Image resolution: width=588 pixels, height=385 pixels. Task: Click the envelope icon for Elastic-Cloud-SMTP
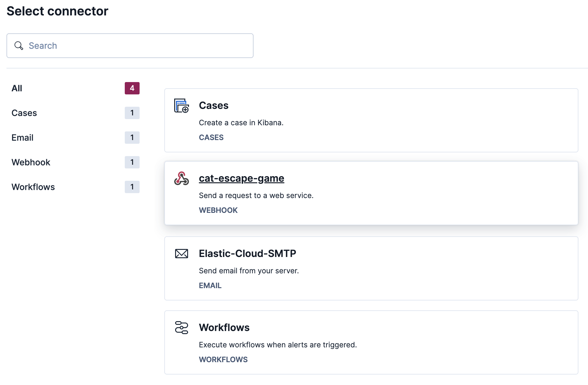pos(181,254)
